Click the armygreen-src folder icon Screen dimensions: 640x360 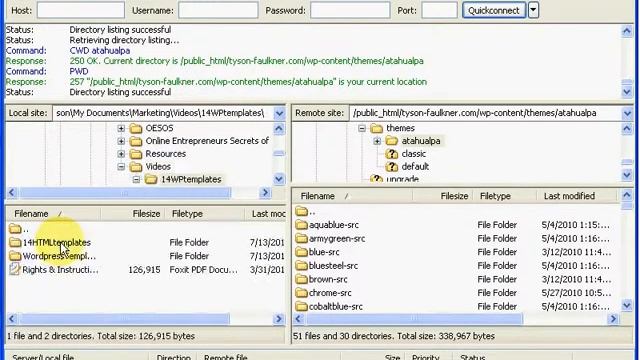tap(302, 238)
